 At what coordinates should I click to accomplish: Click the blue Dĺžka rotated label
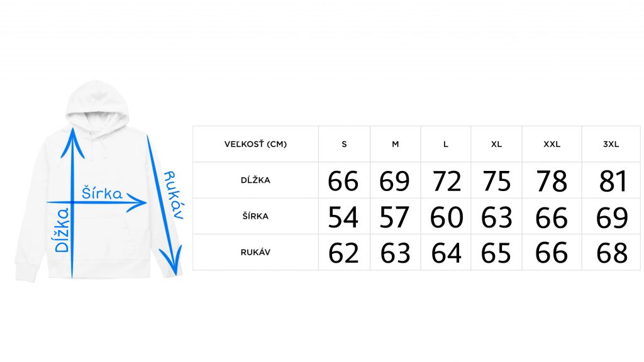tap(62, 230)
